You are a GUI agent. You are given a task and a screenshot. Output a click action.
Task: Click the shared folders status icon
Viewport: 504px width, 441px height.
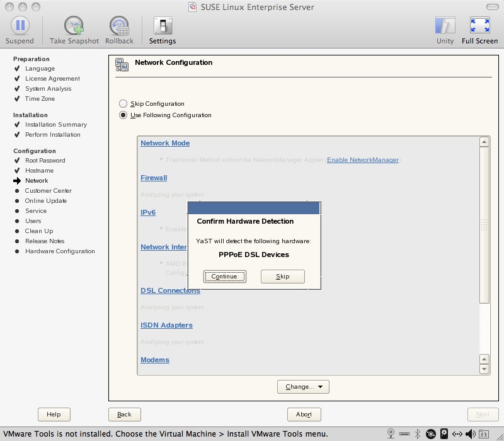pyautogui.click(x=484, y=434)
